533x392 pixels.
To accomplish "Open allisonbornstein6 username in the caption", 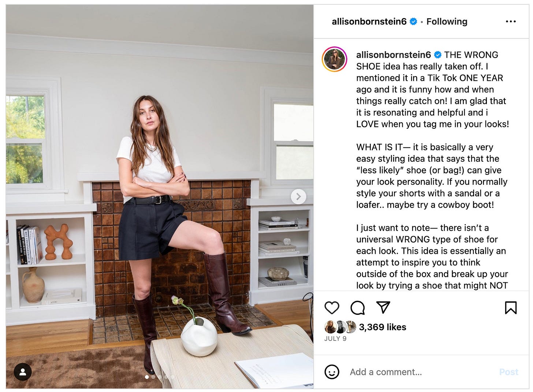I will click(394, 55).
